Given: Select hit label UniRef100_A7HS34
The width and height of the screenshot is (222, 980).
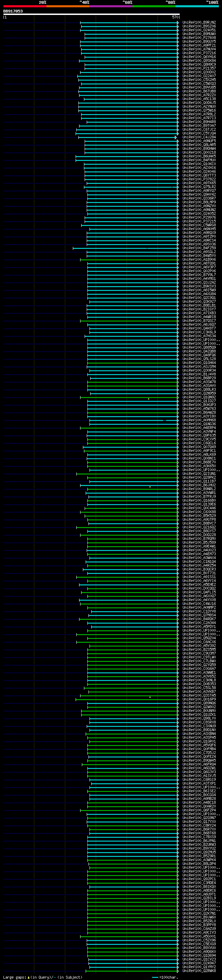Looking at the screenshot, I should 199,336.
